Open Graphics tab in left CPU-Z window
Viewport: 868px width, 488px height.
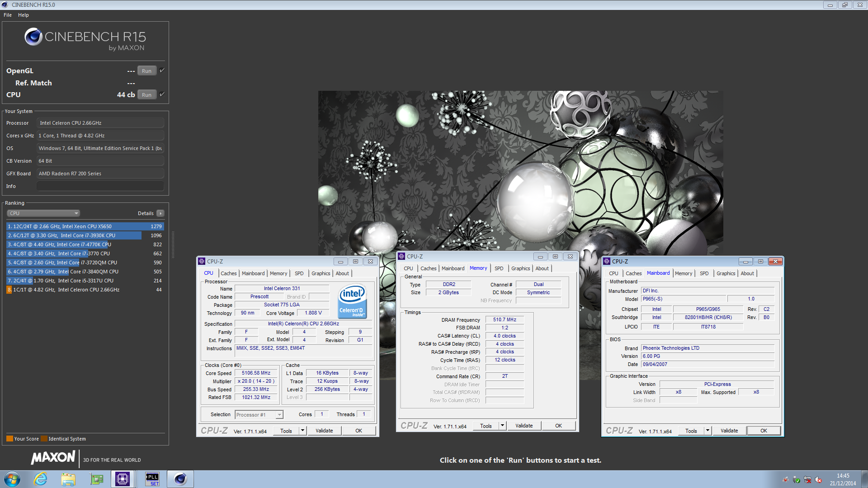(321, 273)
